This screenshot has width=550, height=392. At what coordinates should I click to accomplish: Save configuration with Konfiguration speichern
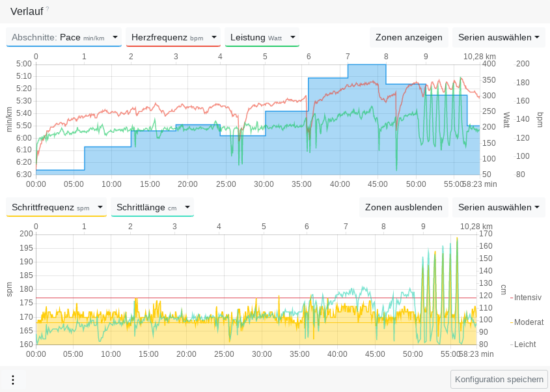(499, 380)
